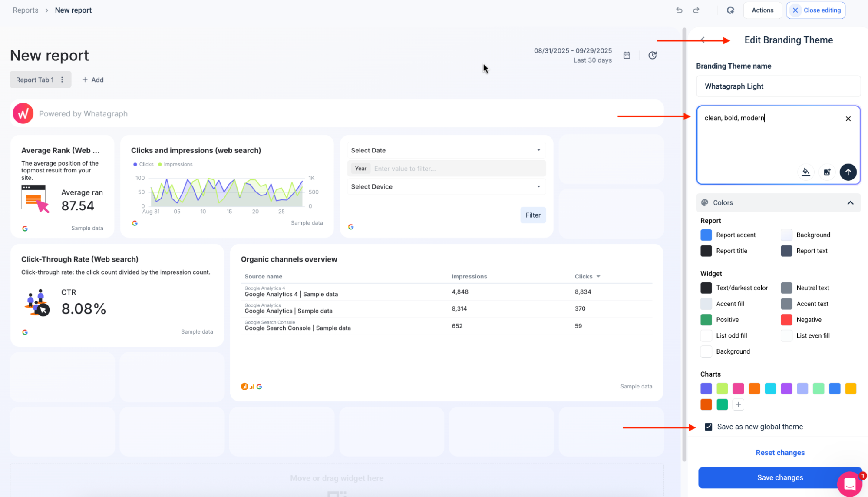This screenshot has height=497, width=868.
Task: Collapse the Colors section
Action: point(849,202)
